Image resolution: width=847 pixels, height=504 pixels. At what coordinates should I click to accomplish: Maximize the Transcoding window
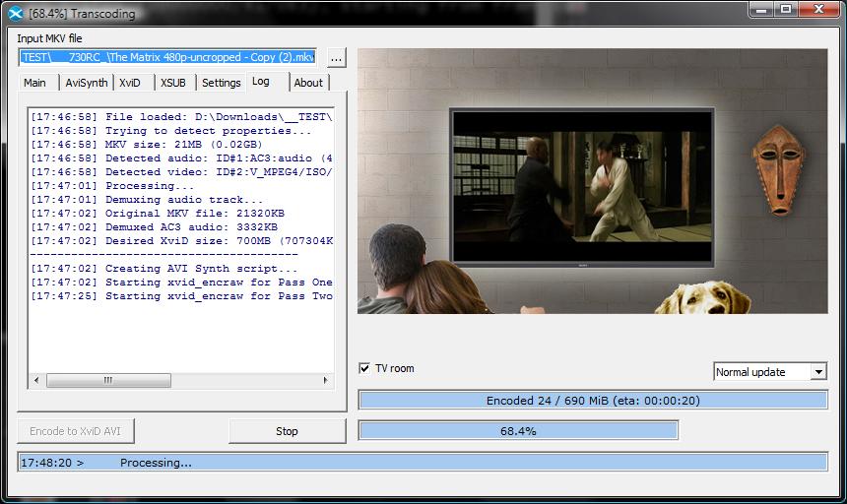coord(786,9)
